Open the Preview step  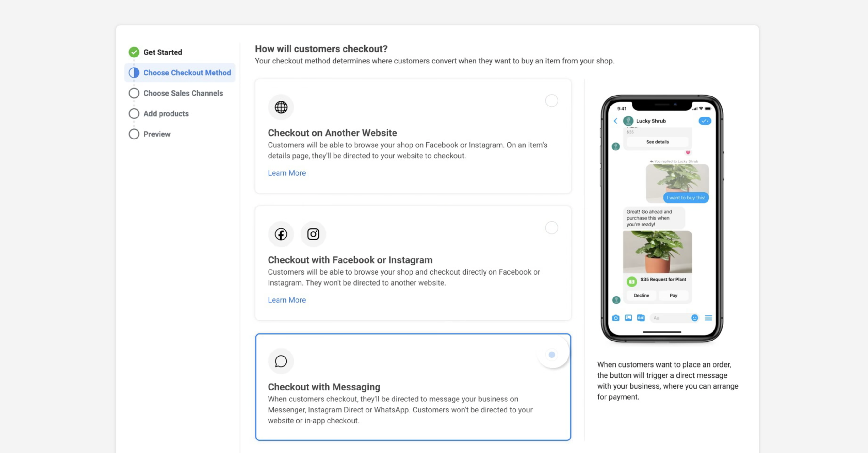tap(157, 134)
